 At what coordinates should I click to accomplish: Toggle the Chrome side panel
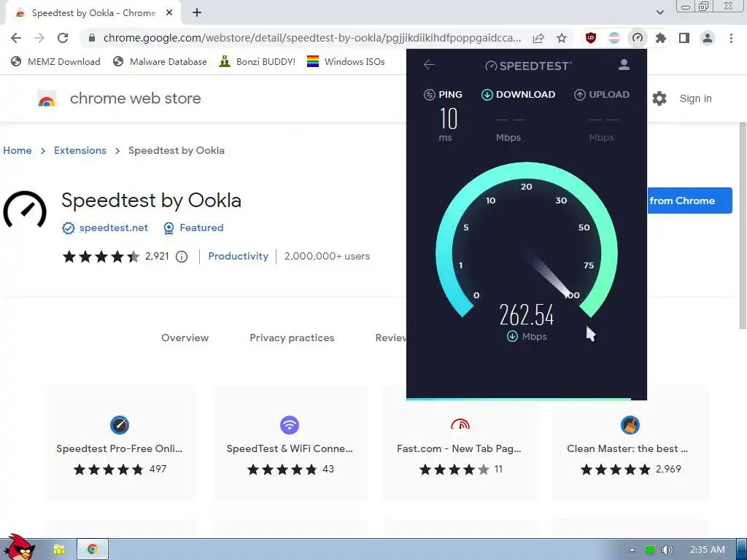point(684,38)
